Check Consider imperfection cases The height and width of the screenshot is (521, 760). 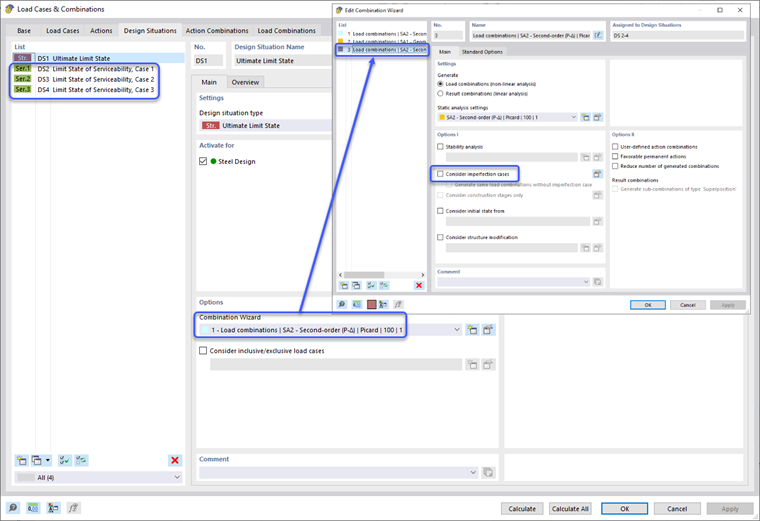point(440,174)
